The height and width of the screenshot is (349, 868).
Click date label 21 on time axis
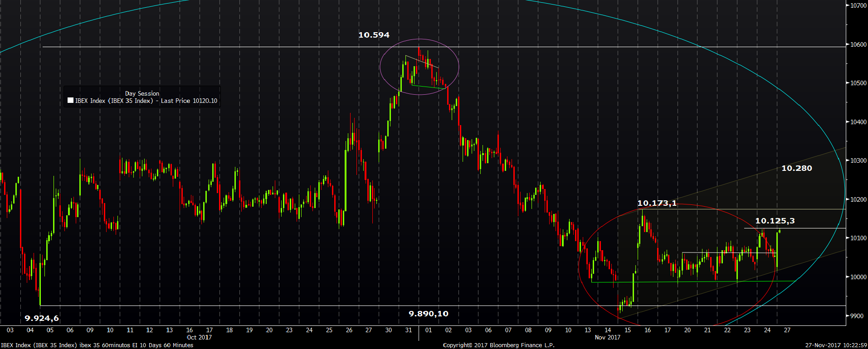pyautogui.click(x=707, y=330)
